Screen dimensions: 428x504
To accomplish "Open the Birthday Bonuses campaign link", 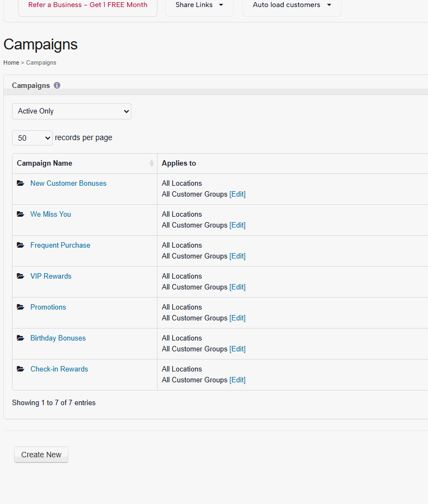I will tap(58, 338).
